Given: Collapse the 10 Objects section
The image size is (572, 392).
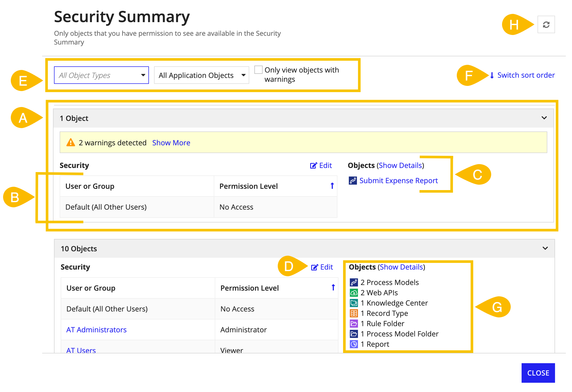Looking at the screenshot, I should [545, 248].
